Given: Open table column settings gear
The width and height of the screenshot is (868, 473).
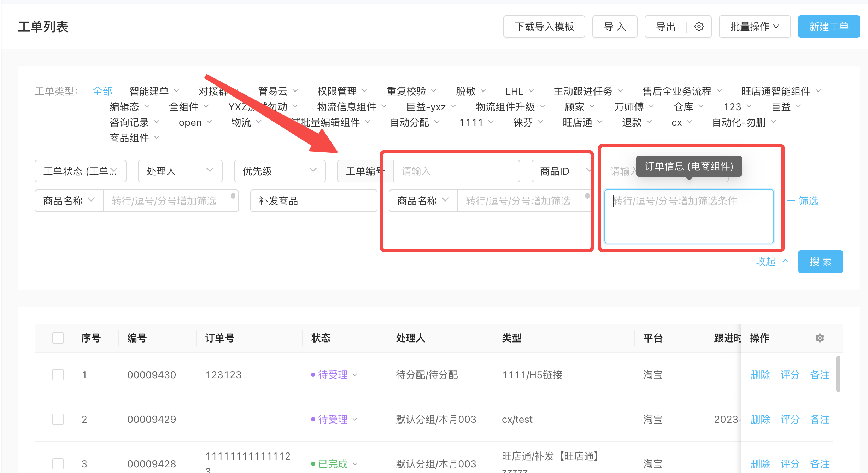Looking at the screenshot, I should click(x=820, y=338).
